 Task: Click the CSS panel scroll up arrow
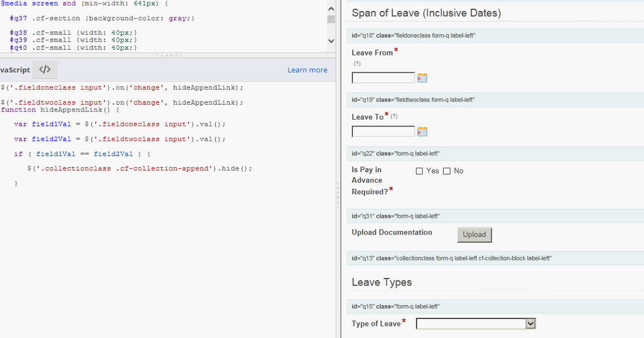[331, 9]
